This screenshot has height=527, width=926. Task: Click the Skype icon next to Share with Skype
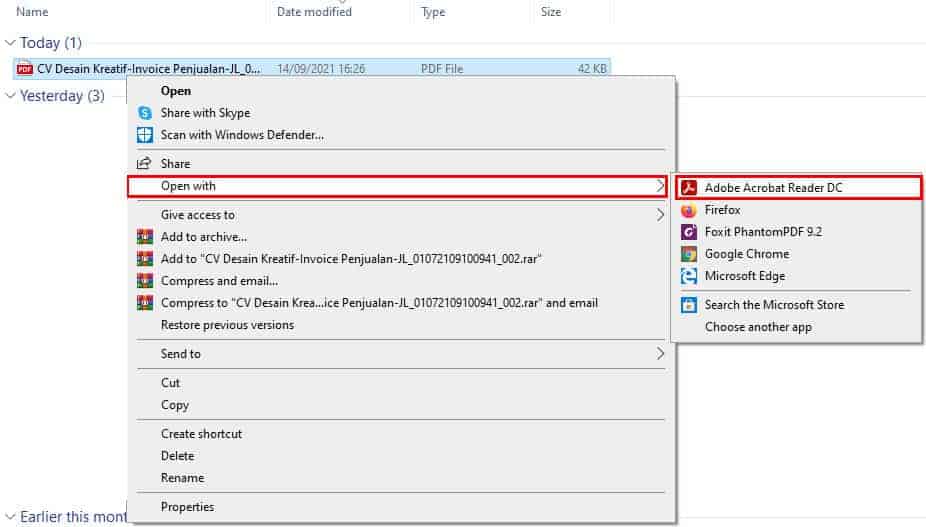(145, 113)
